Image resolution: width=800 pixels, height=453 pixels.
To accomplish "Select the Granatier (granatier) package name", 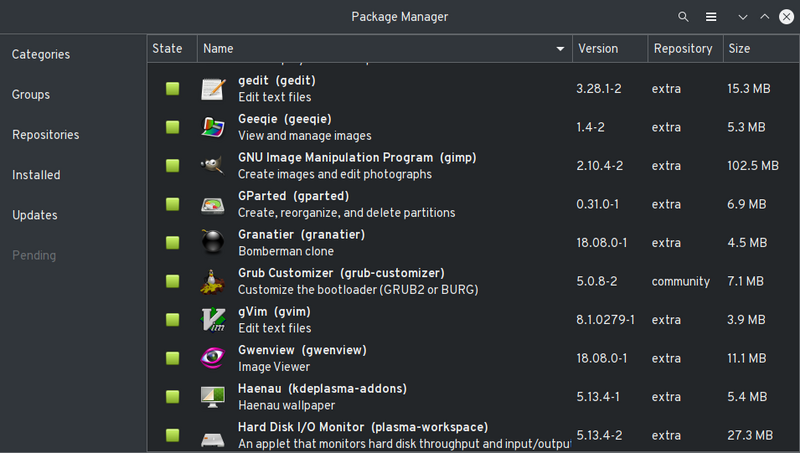I will tap(302, 235).
